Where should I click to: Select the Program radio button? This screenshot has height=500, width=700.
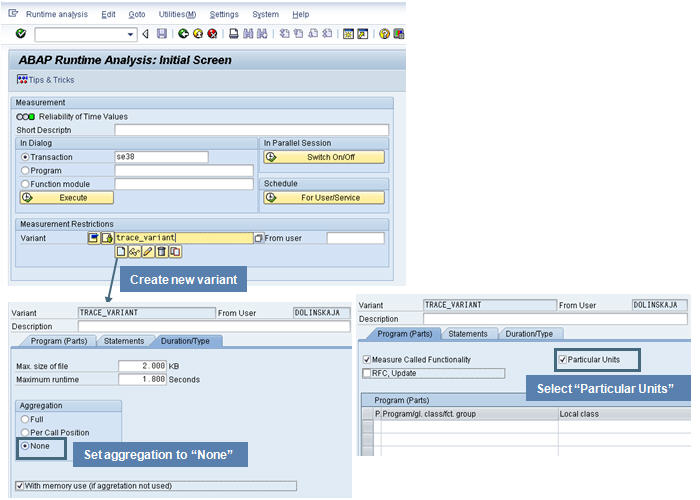point(25,171)
